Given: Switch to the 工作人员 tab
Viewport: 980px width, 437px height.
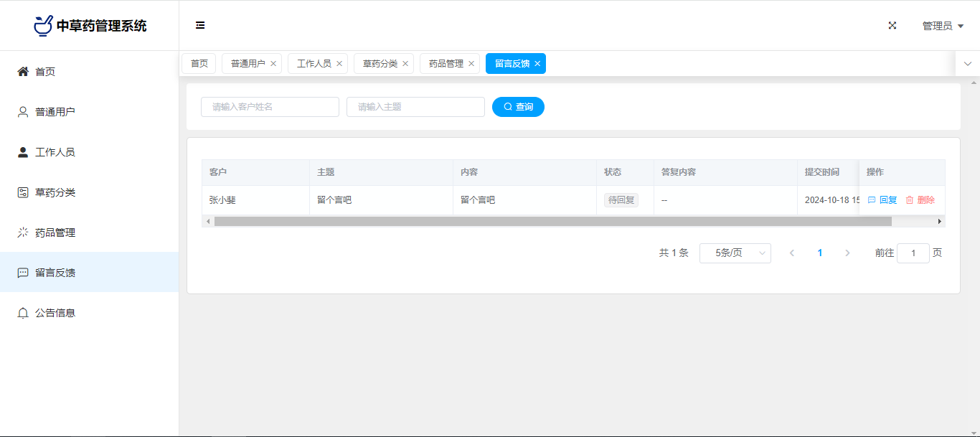Looking at the screenshot, I should (x=314, y=64).
